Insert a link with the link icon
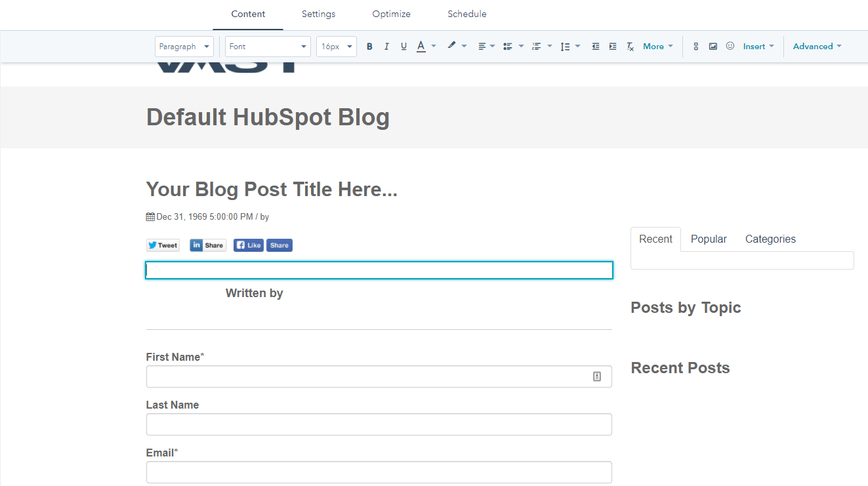868x486 pixels. pyautogui.click(x=696, y=47)
